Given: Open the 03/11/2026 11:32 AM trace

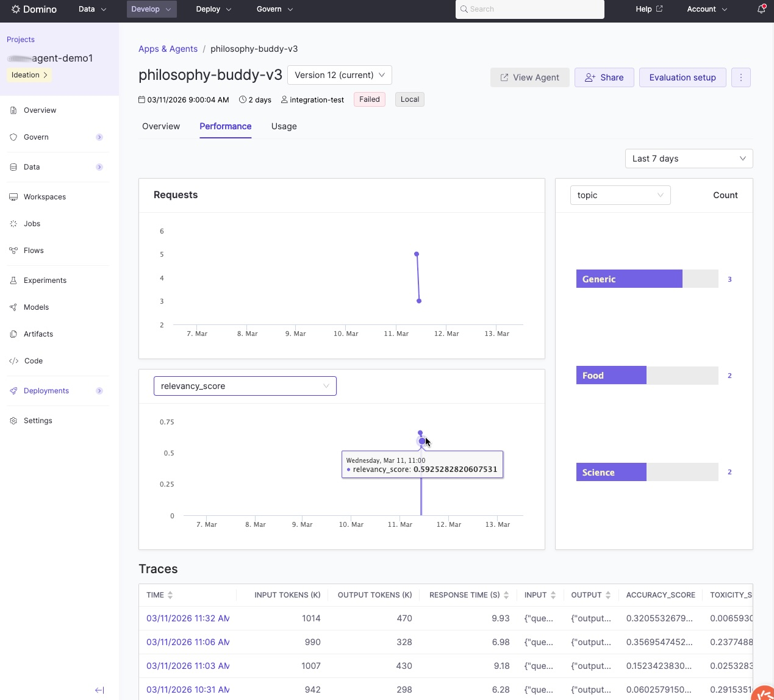Looking at the screenshot, I should [x=187, y=618].
